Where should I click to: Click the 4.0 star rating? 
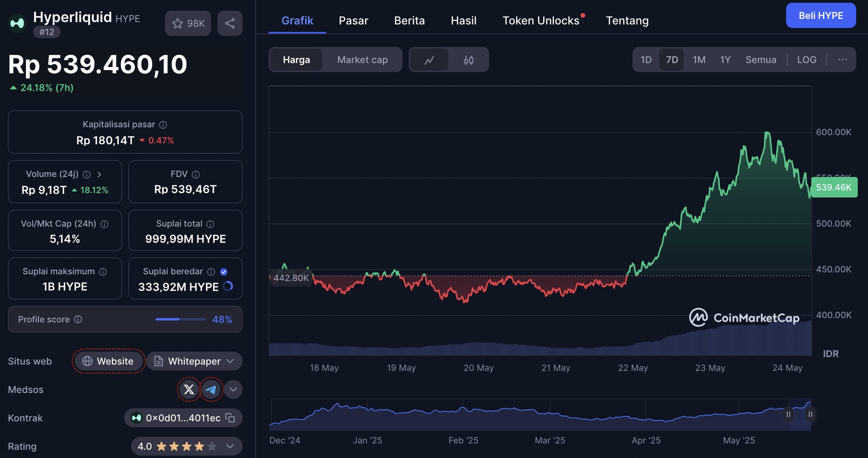177,446
